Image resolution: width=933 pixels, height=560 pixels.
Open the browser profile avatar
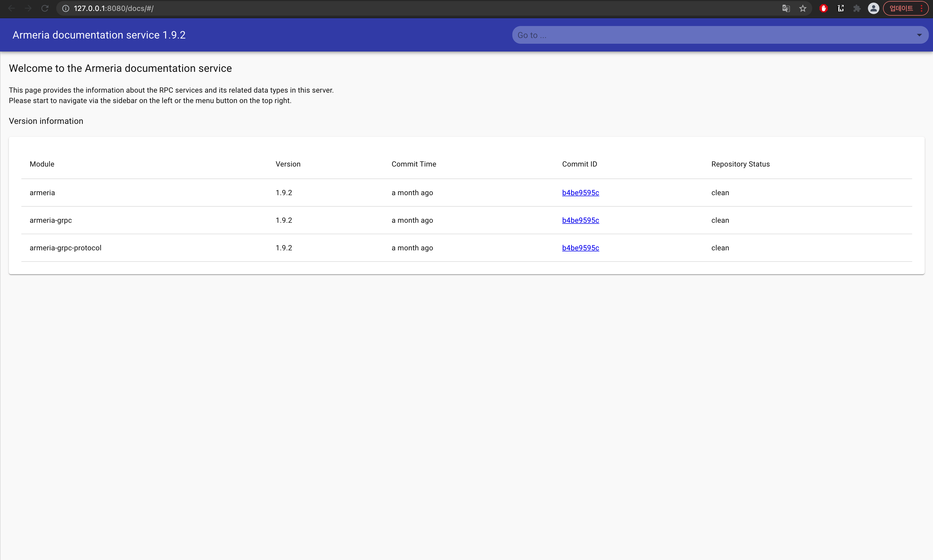point(873,8)
